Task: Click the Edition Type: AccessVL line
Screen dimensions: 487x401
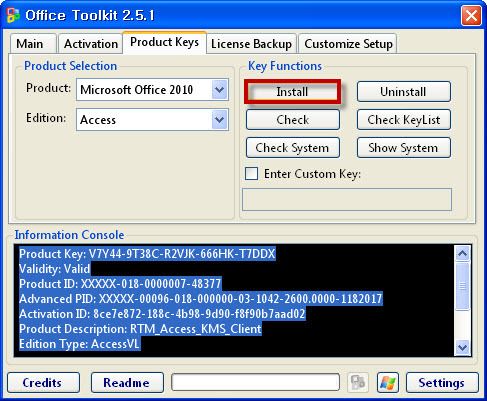Action: tap(79, 344)
